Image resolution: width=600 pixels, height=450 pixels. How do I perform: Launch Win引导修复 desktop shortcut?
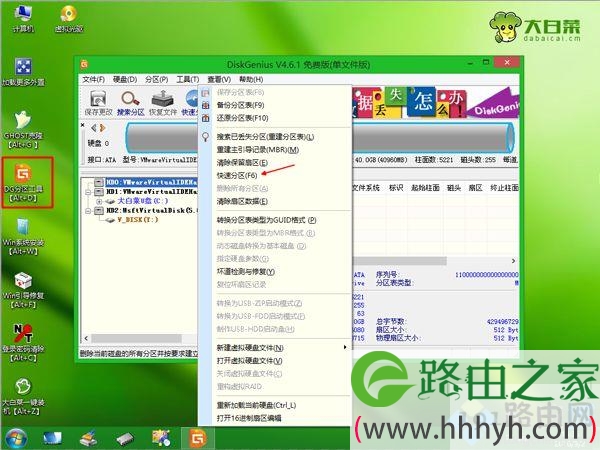[x=23, y=290]
